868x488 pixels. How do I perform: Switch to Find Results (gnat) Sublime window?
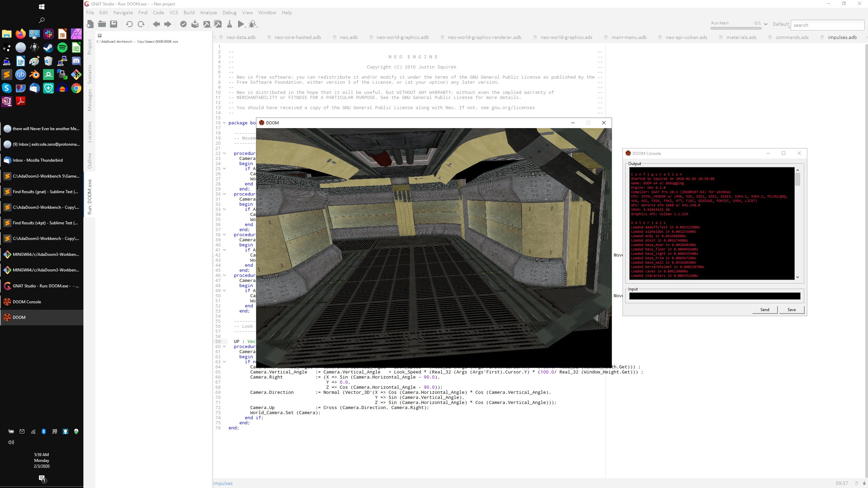[x=42, y=192]
